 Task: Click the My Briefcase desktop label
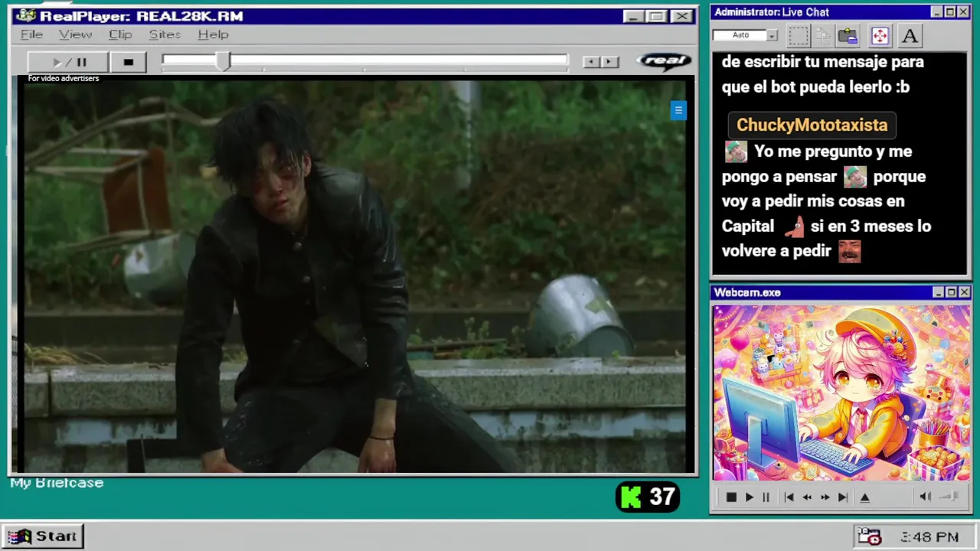pyautogui.click(x=57, y=483)
